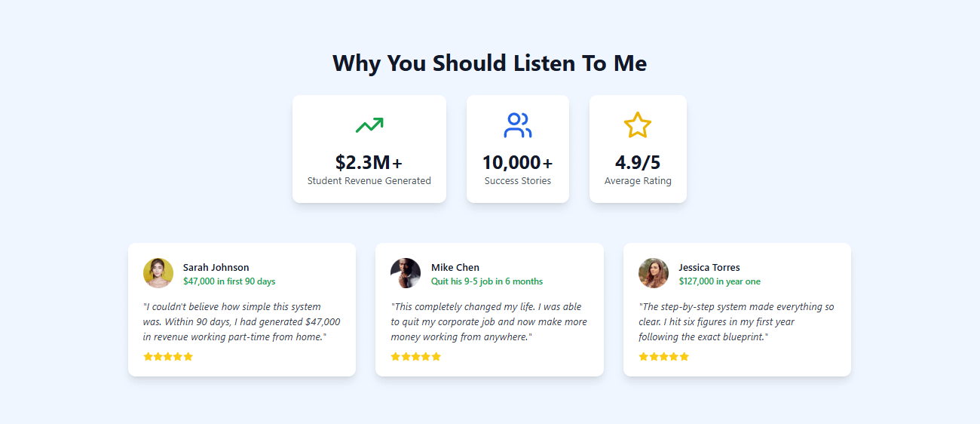Click Jessica Torres's five-star rating
This screenshot has width=980, height=424.
[663, 357]
